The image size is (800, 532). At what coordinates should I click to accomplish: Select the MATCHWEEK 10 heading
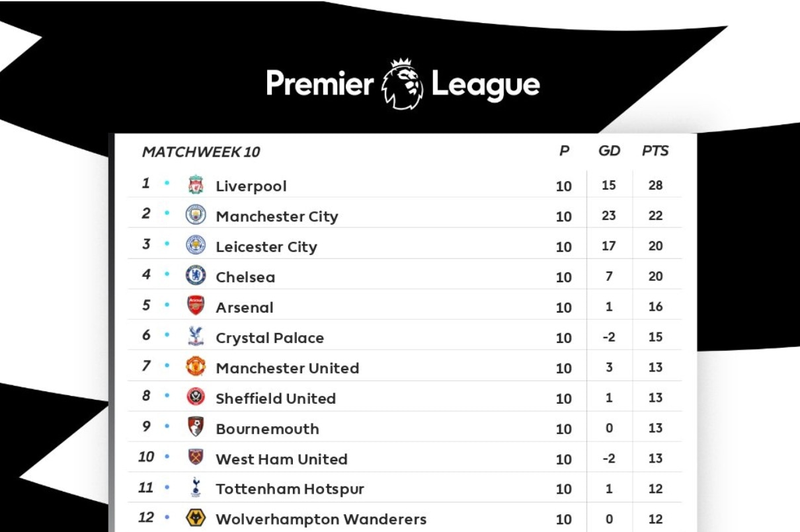point(201,152)
